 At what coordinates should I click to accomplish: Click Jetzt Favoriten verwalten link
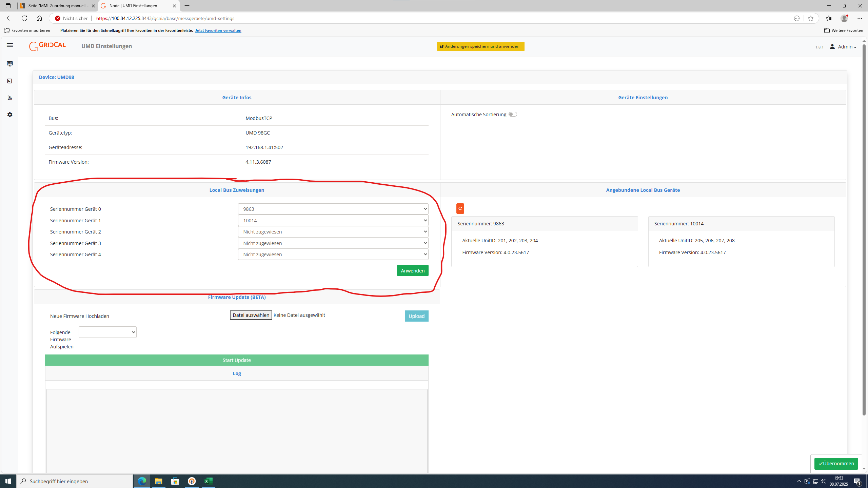point(218,30)
